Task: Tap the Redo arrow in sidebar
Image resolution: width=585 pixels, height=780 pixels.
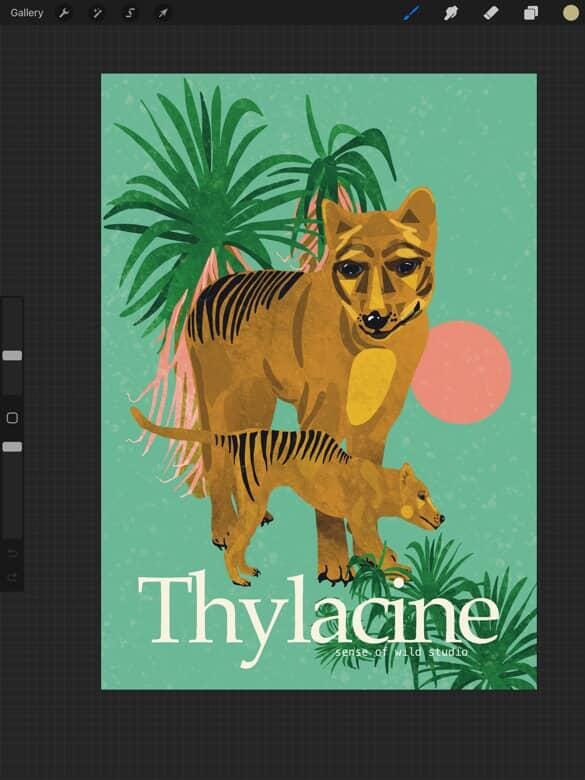Action: (x=12, y=577)
